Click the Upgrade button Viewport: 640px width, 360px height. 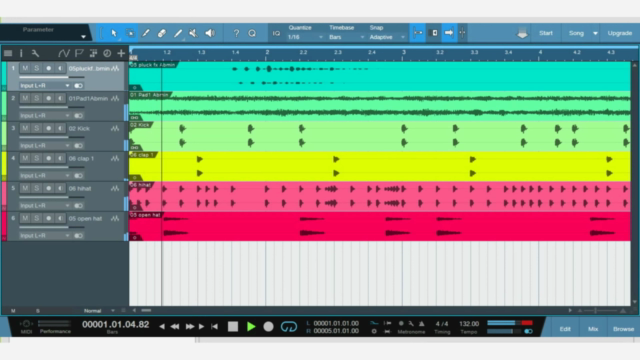coord(620,33)
